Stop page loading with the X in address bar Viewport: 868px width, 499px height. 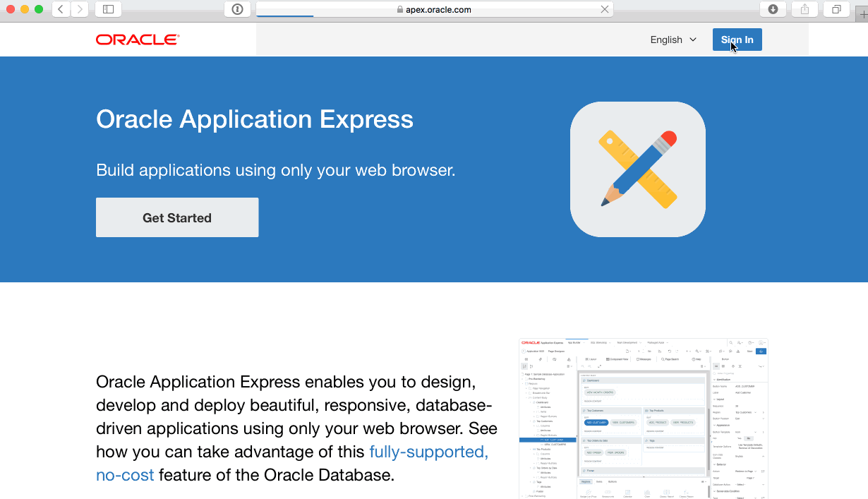tap(604, 10)
